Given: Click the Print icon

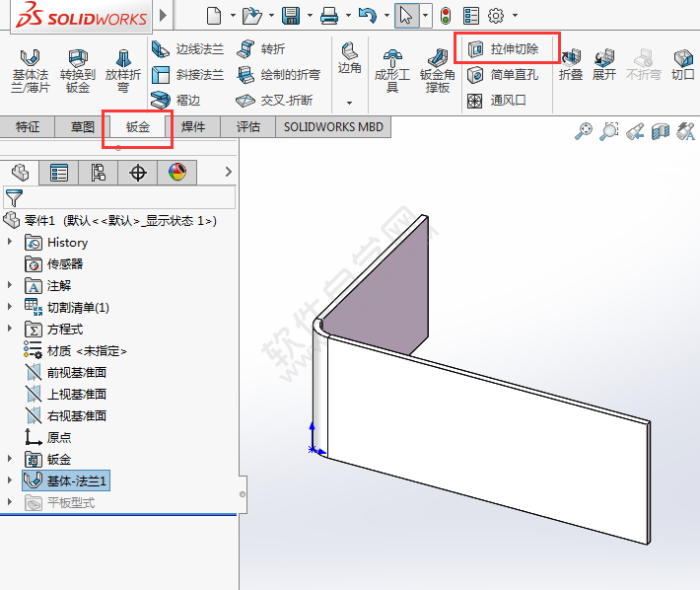Looking at the screenshot, I should tap(329, 16).
